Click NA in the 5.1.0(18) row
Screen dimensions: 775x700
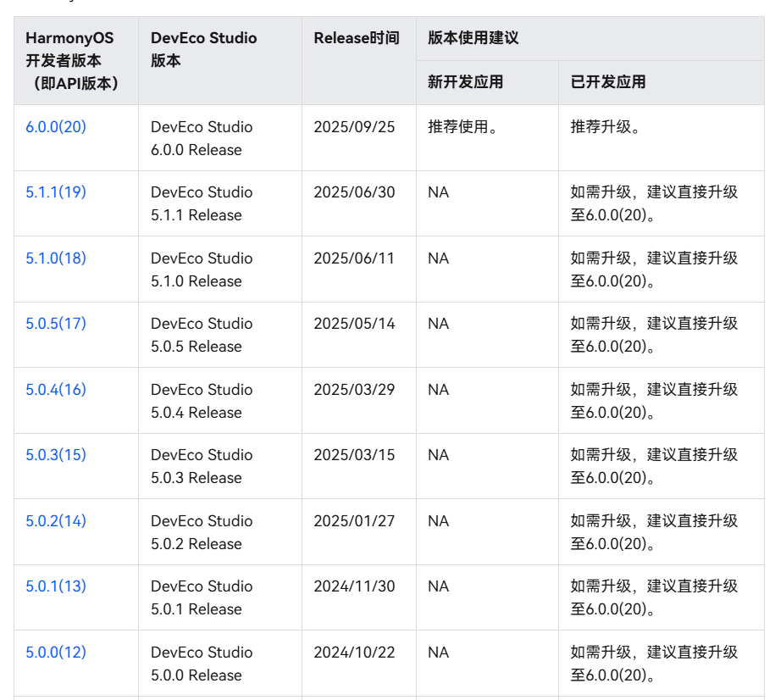point(439,258)
